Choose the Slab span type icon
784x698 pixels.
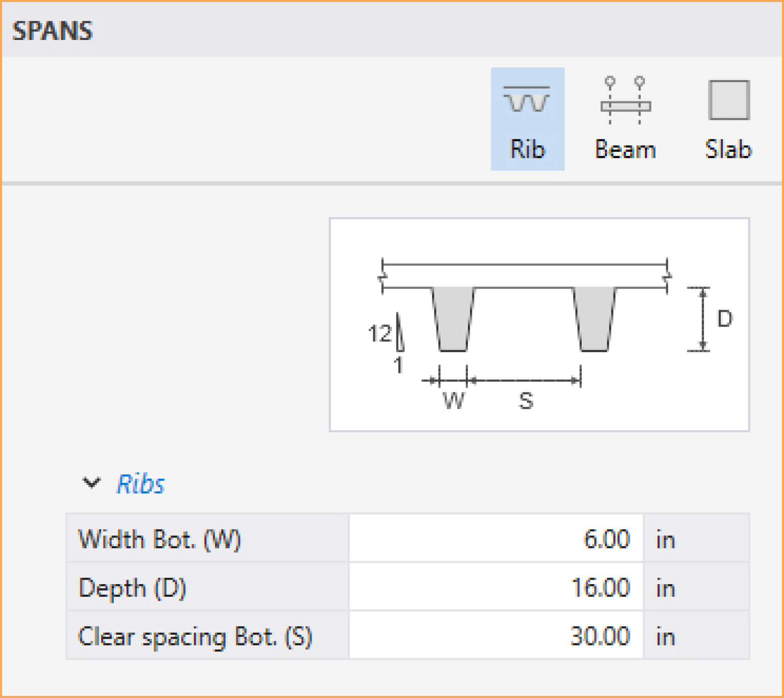728,100
